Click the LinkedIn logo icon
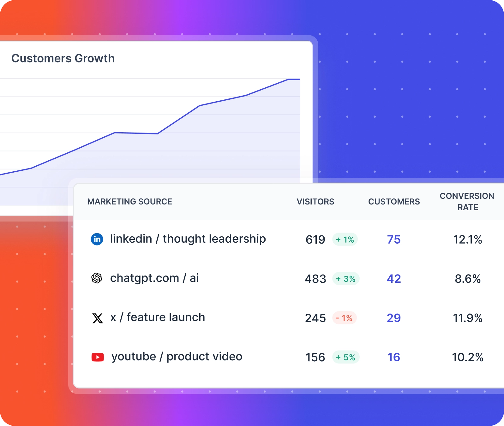This screenshot has width=504, height=426. click(97, 239)
